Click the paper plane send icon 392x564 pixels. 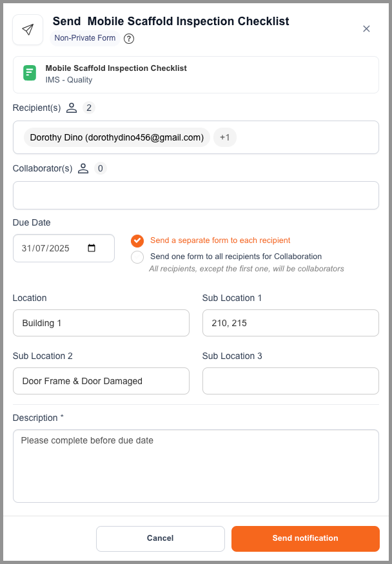point(28,30)
